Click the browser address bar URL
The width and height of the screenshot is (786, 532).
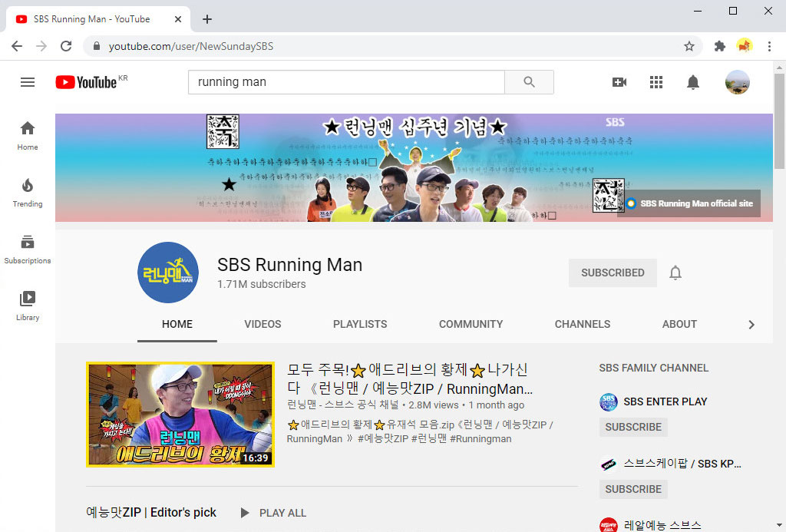click(x=191, y=46)
